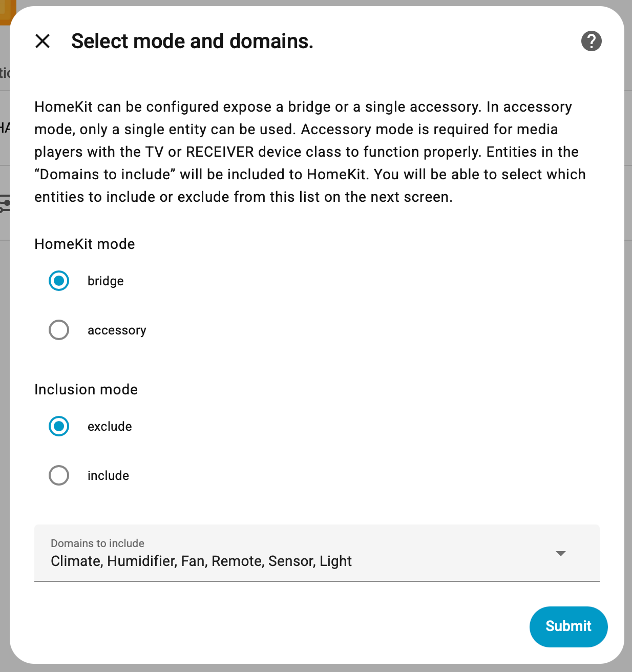Screen dimensions: 632x672
Task: Select the bridge radio button circle
Action: (x=59, y=281)
